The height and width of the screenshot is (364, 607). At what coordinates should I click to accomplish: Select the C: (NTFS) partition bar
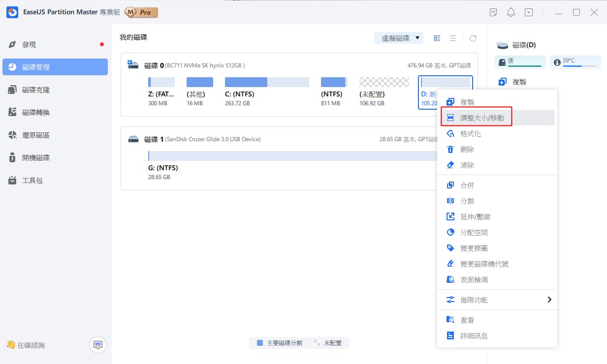[x=267, y=82]
